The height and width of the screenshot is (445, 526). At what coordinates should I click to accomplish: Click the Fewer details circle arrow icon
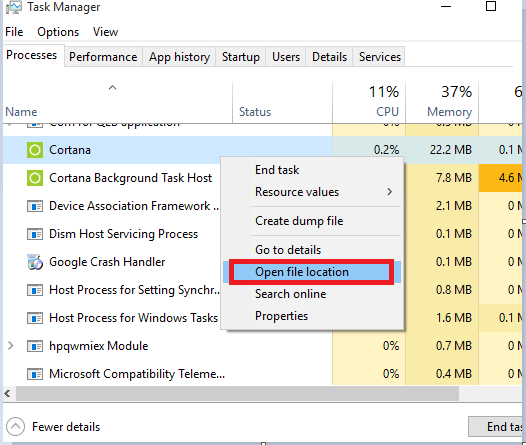coord(15,427)
